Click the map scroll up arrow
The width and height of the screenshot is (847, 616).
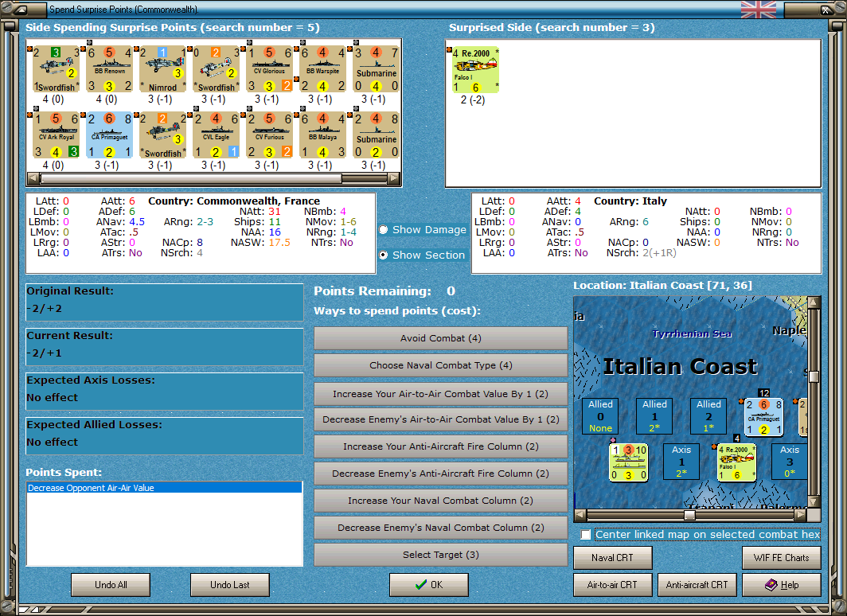point(814,302)
